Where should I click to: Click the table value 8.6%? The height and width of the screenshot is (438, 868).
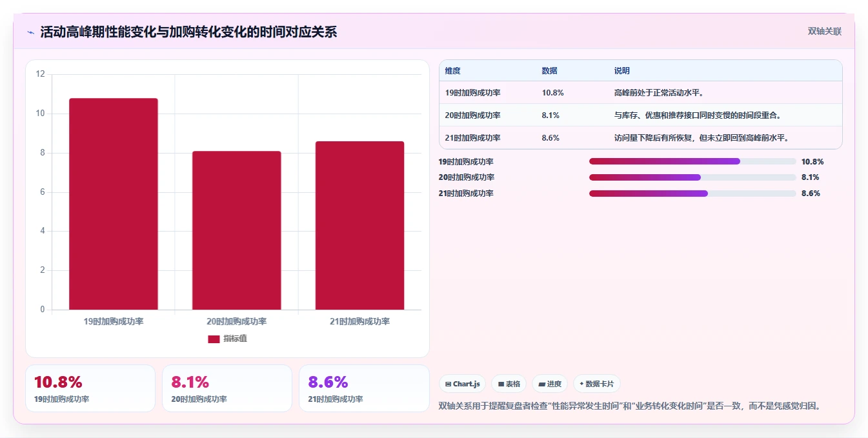pyautogui.click(x=550, y=138)
